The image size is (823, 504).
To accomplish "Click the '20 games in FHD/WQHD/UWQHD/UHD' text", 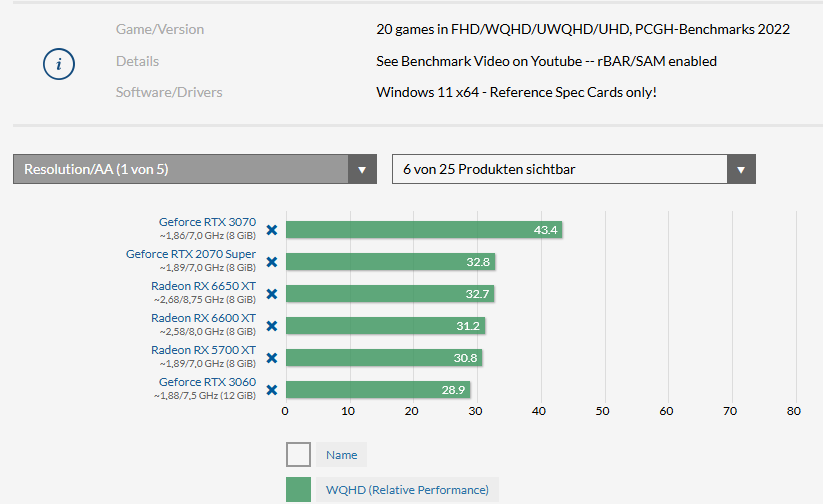I will (503, 29).
